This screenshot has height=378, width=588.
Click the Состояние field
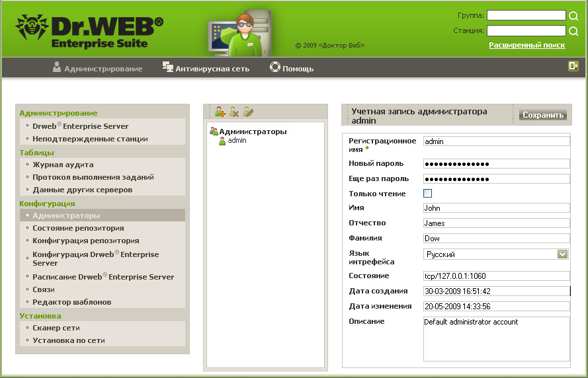coord(497,276)
